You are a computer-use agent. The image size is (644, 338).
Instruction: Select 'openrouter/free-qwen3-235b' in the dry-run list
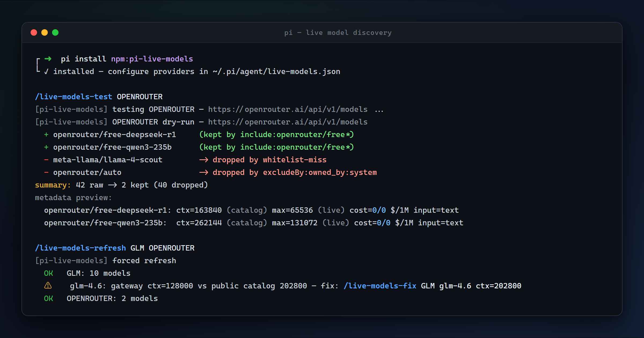112,147
